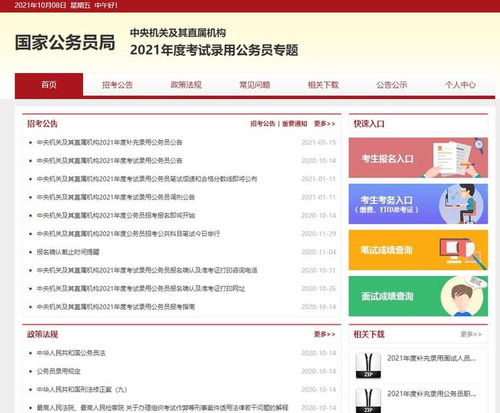The image size is (500, 413).
Task: Select the 相关下载 navigation tab
Action: 323,85
